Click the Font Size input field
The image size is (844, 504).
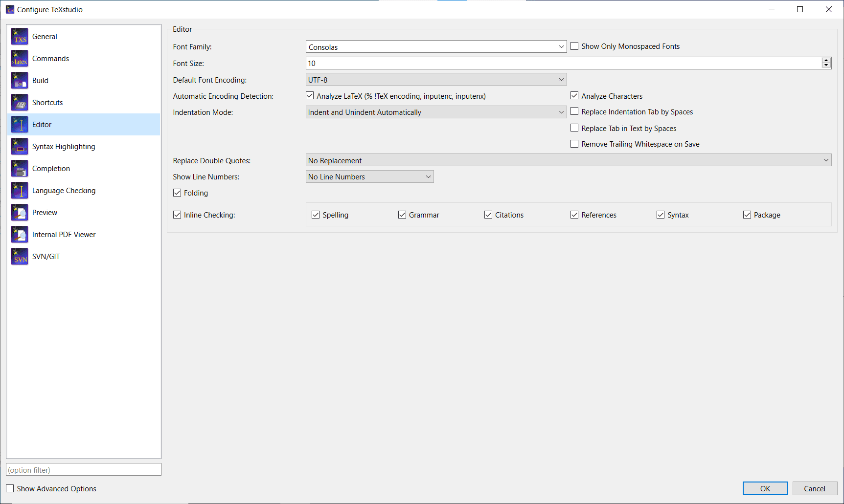point(564,63)
